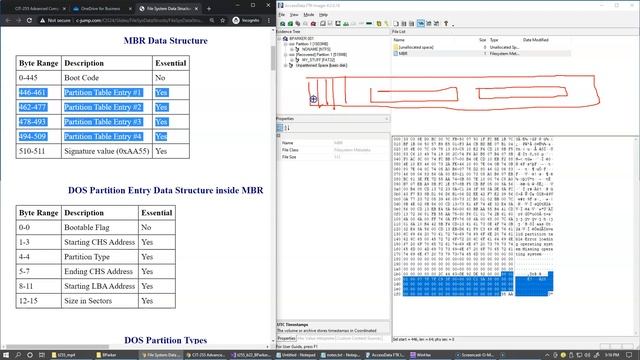This screenshot has height=360, width=640.
Task: Click Chrome page vertical scrollbar thumb
Action: (273, 58)
